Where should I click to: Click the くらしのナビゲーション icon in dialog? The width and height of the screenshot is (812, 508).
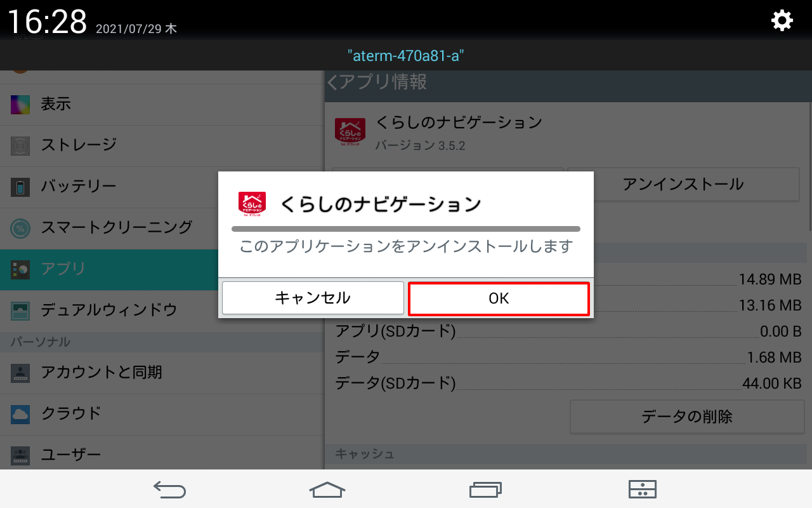[252, 204]
